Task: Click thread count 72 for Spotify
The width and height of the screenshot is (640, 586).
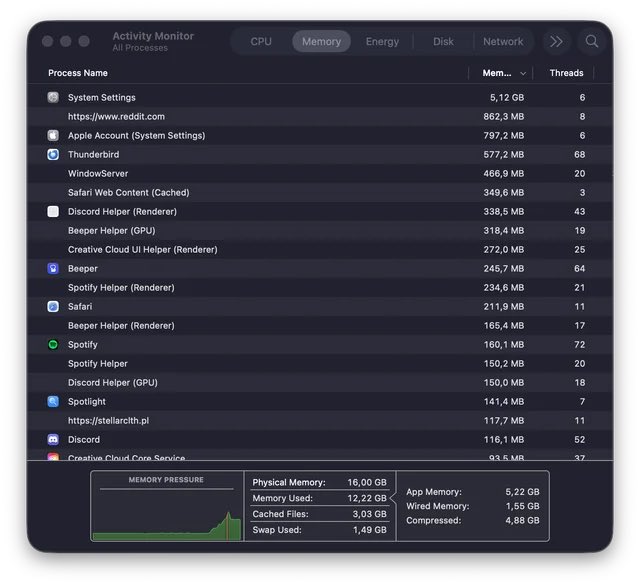Action: (x=579, y=344)
